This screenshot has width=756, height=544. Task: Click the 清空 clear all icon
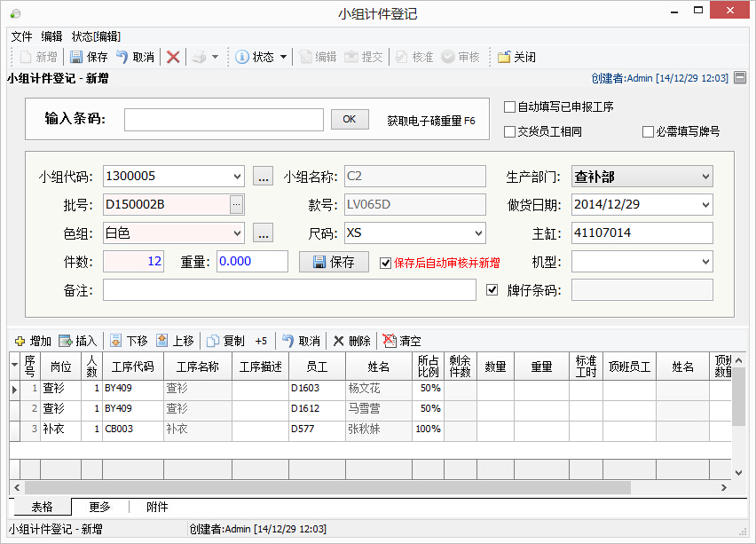[389, 341]
